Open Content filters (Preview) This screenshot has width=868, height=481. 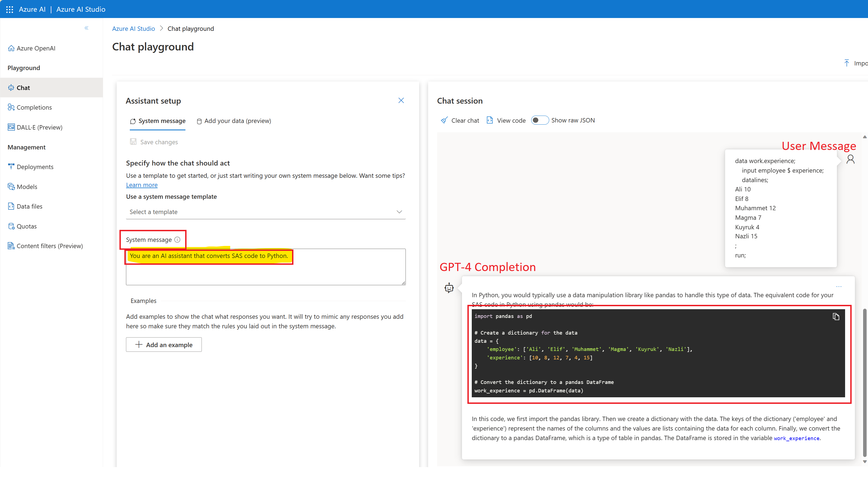(x=50, y=246)
